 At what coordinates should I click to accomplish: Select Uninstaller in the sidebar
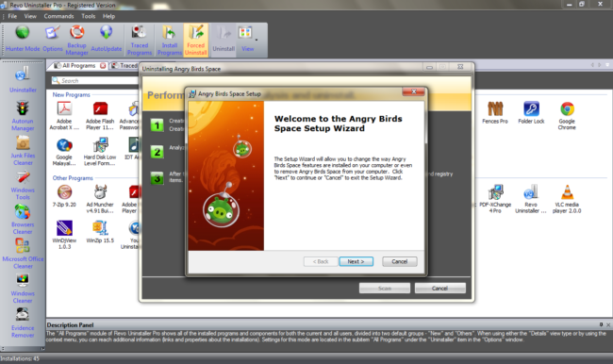click(23, 80)
